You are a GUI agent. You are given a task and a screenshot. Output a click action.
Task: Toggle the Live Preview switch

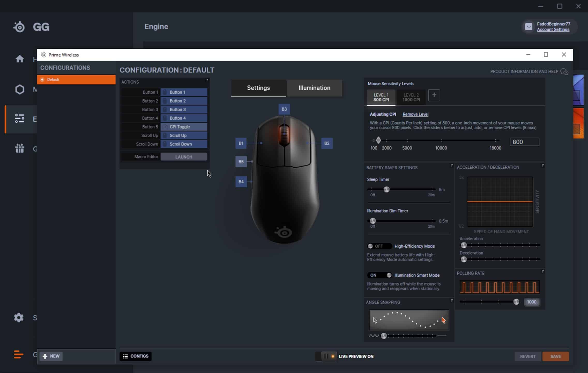pos(326,356)
